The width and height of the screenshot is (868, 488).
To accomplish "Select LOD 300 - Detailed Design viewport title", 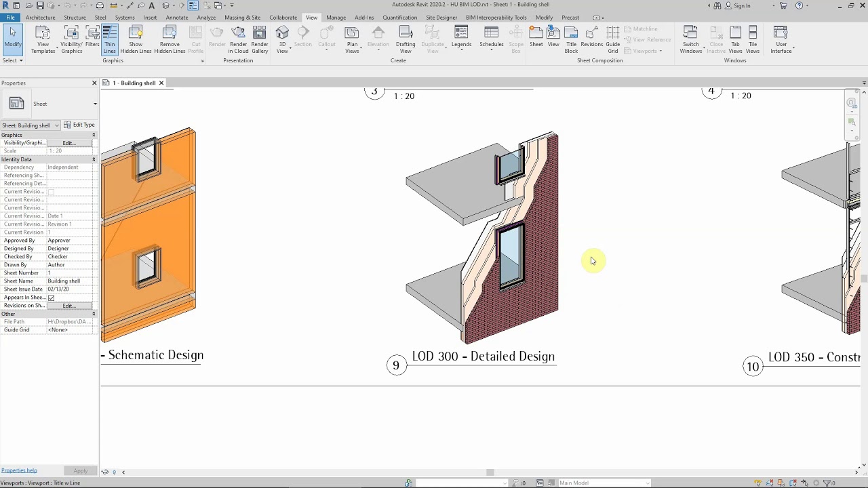I will (x=484, y=357).
